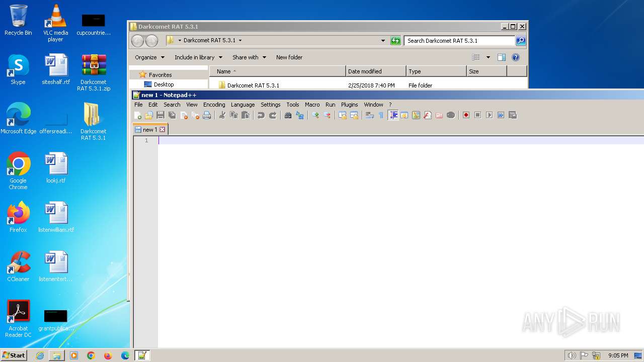Screen dimensions: 644x362
Task: Sort by the Date modified column header
Action: (x=376, y=71)
